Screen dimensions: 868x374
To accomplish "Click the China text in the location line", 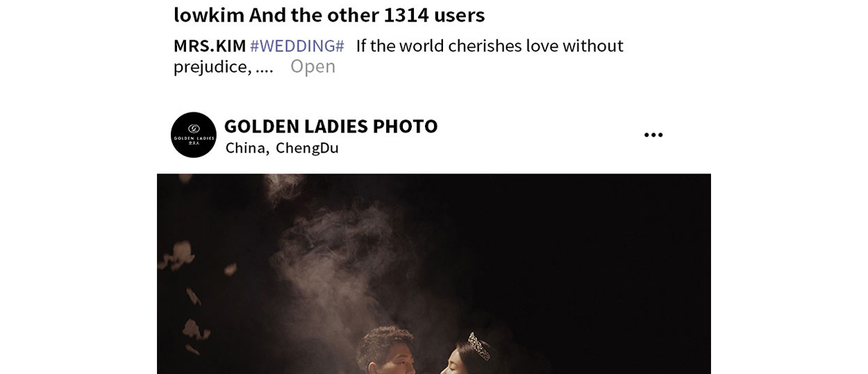I will [245, 148].
